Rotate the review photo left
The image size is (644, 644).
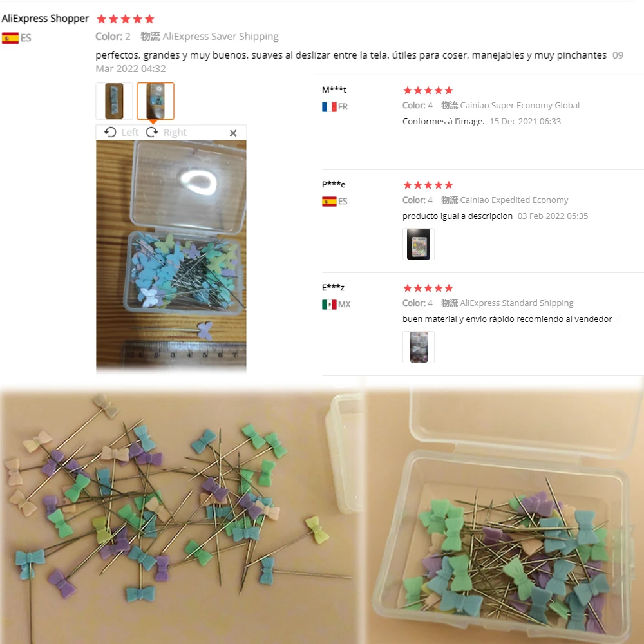[122, 132]
